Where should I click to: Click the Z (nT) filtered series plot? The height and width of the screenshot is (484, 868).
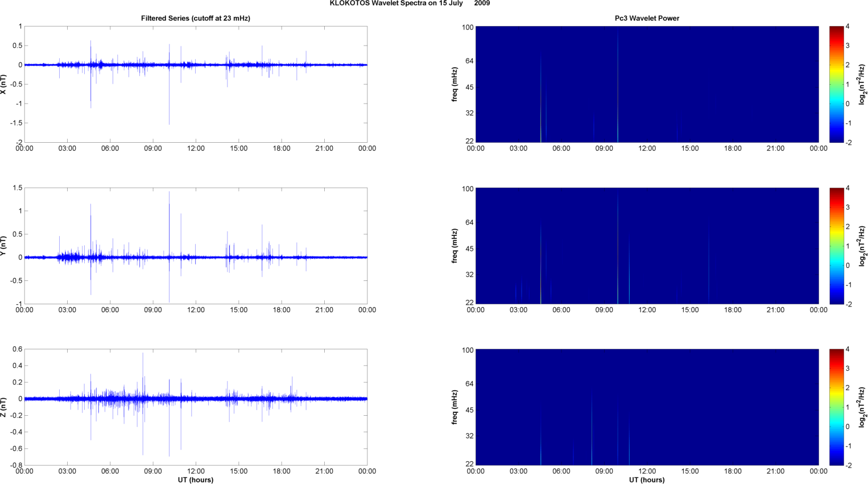pos(196,407)
